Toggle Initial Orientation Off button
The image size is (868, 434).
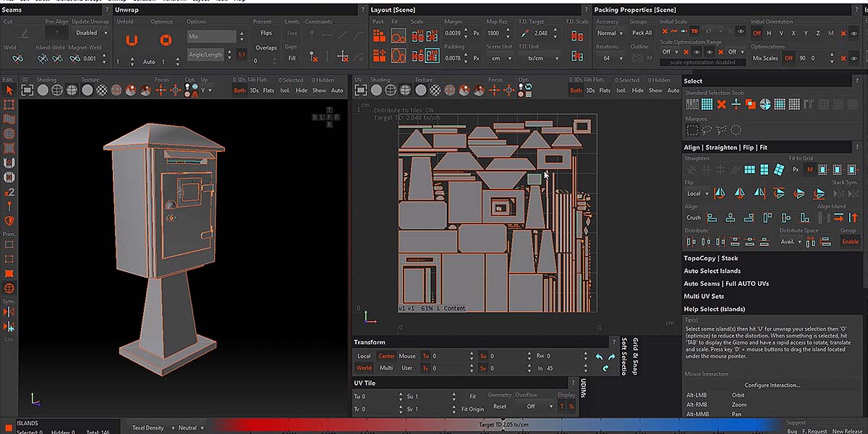point(757,33)
